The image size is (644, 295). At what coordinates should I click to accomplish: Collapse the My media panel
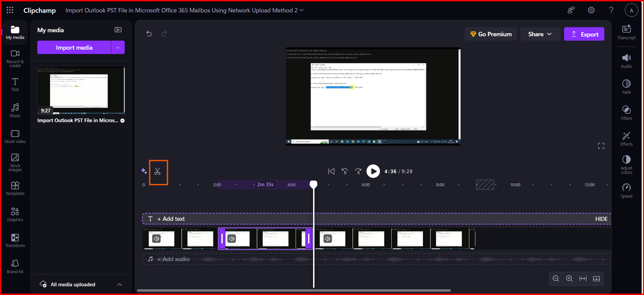[118, 30]
